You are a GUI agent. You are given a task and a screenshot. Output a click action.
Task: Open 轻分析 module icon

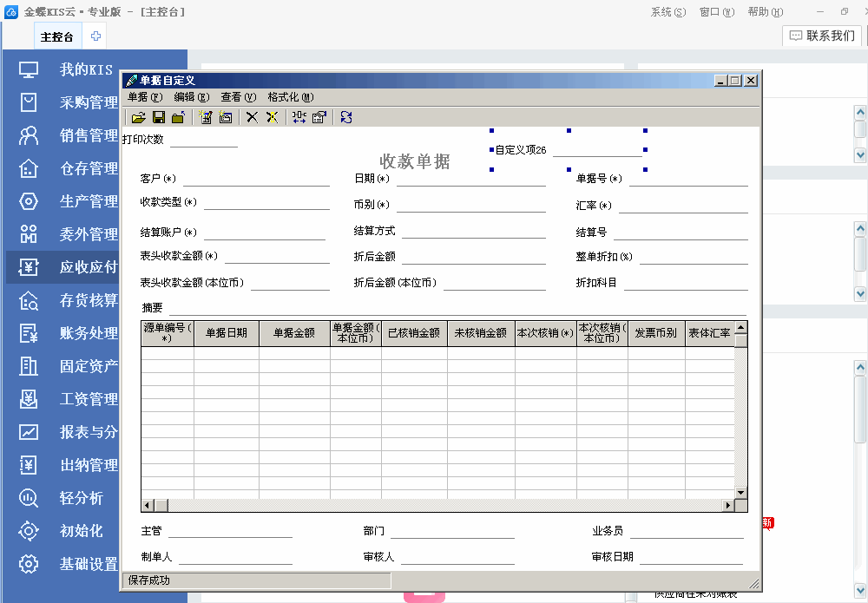click(x=29, y=498)
